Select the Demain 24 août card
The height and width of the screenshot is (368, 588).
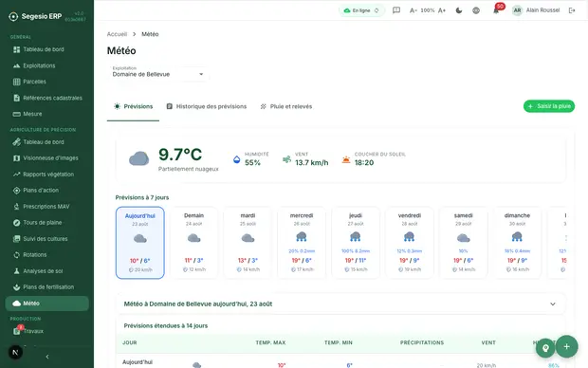(x=193, y=243)
